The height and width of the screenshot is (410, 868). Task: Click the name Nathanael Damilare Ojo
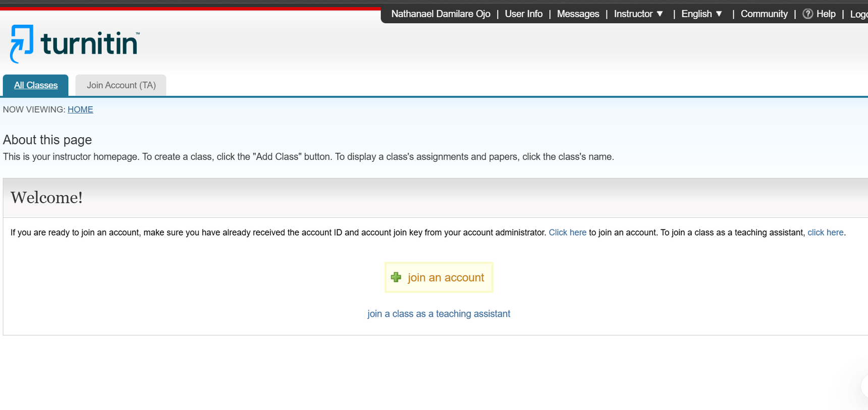(441, 14)
